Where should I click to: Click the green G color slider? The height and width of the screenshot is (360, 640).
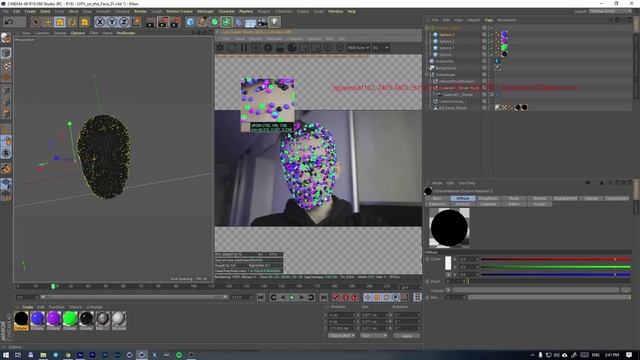click(556, 267)
